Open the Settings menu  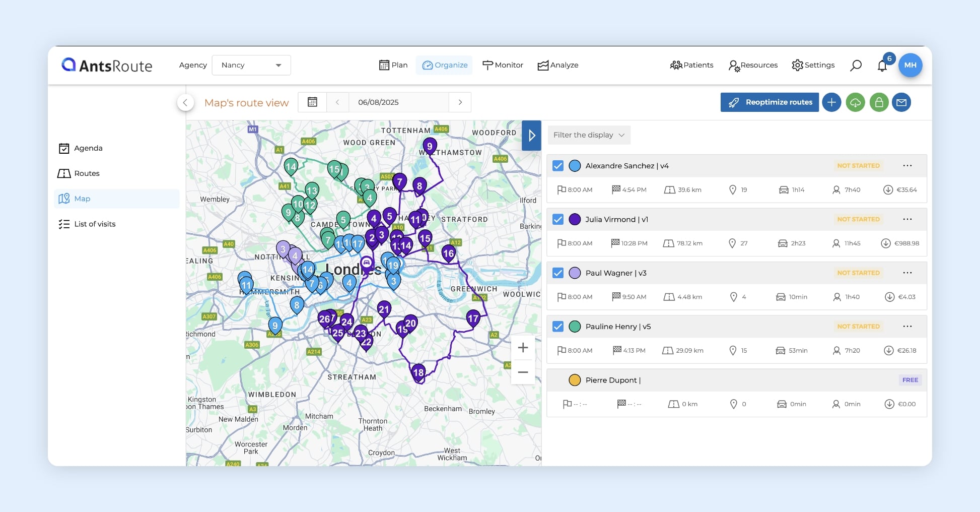tap(813, 65)
